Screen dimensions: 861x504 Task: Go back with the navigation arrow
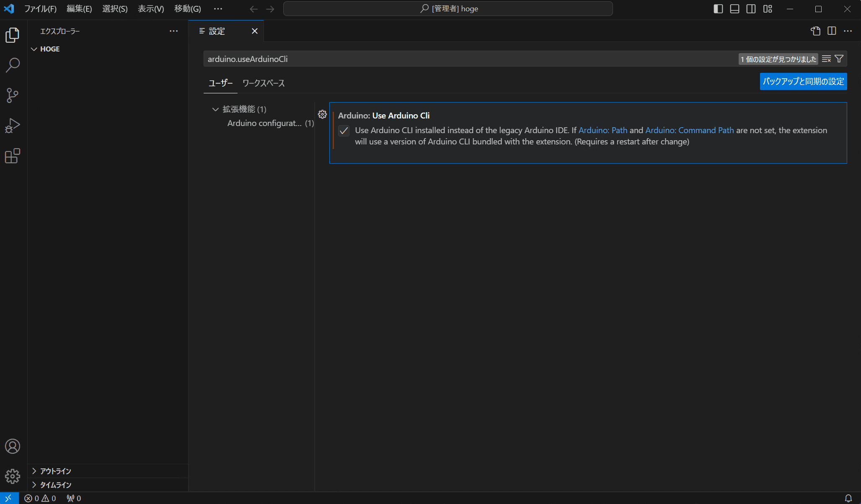coord(253,9)
